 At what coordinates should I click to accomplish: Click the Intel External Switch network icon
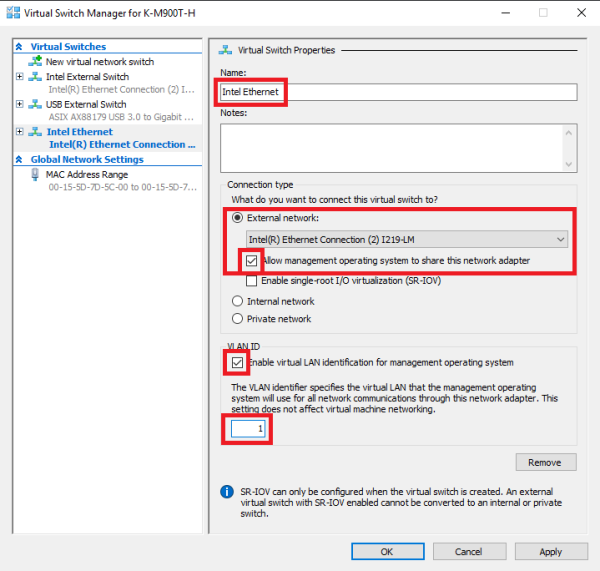(x=35, y=77)
